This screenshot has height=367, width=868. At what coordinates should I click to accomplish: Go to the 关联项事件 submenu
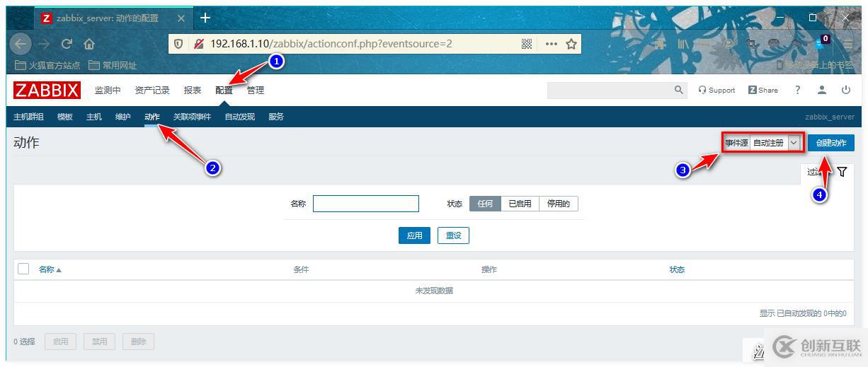click(x=192, y=117)
